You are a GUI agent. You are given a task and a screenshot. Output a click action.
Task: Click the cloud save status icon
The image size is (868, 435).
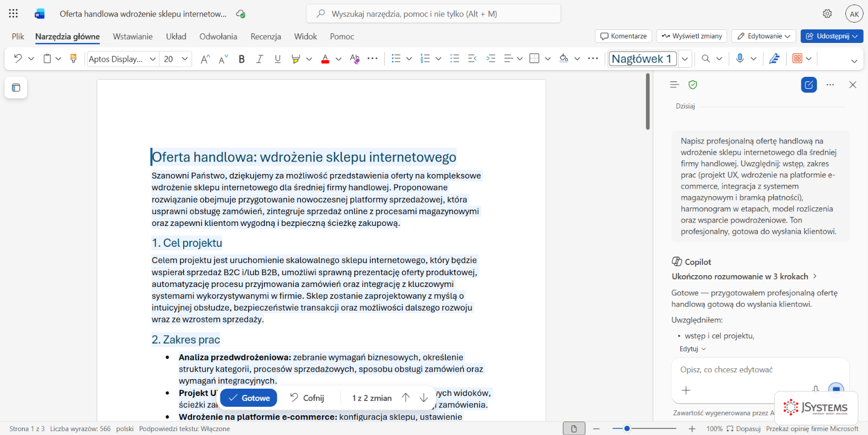pos(241,14)
